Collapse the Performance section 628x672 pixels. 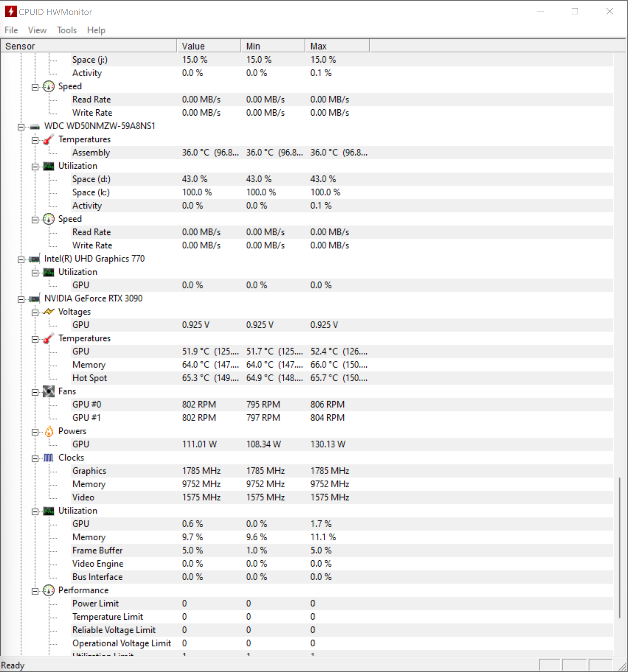click(x=35, y=591)
